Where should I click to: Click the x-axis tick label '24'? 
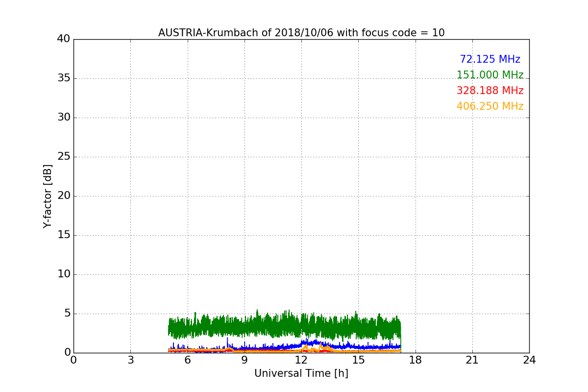[x=529, y=360]
